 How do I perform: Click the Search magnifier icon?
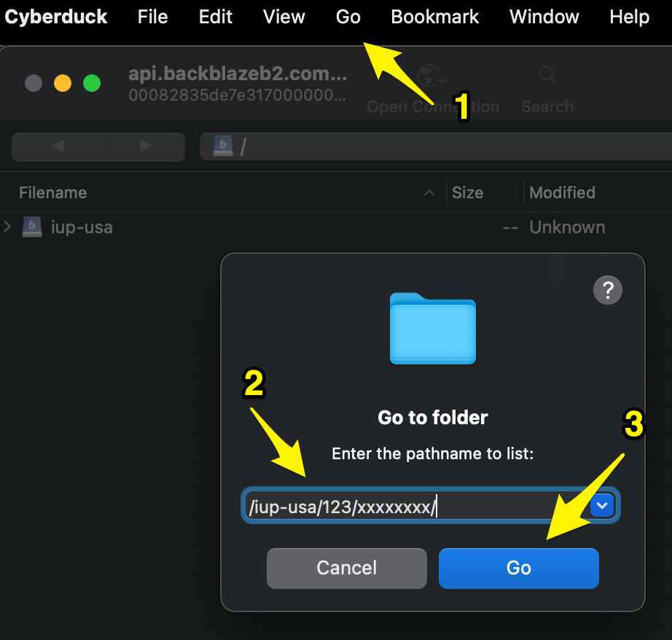coord(547,75)
